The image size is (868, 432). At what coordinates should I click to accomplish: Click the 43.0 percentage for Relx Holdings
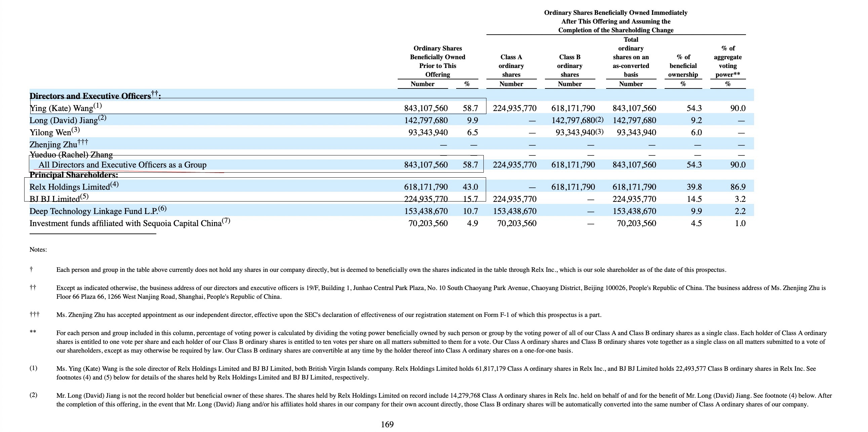[470, 187]
